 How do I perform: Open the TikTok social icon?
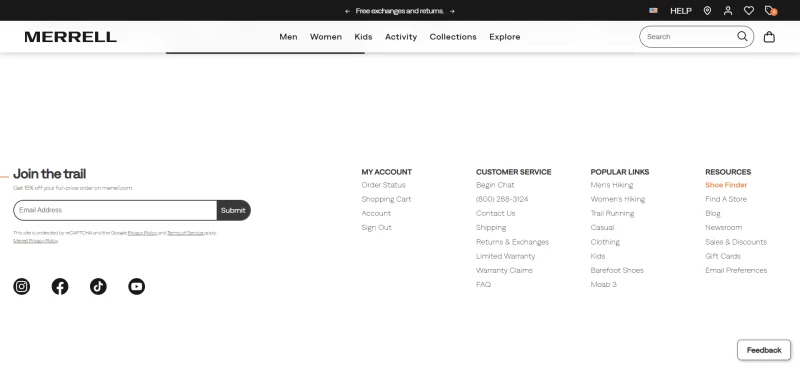pyautogui.click(x=98, y=286)
